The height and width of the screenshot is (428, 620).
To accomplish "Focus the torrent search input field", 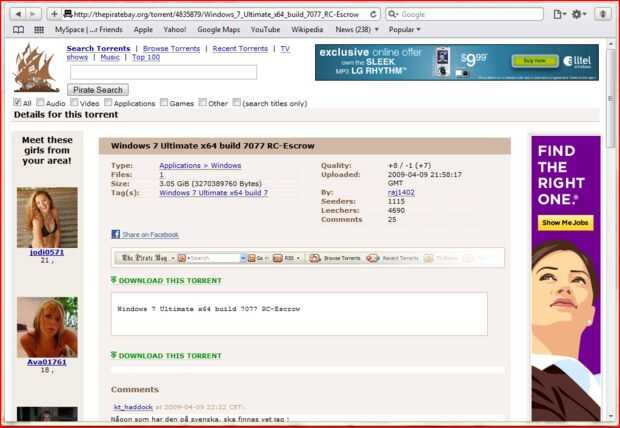I will coord(163,72).
